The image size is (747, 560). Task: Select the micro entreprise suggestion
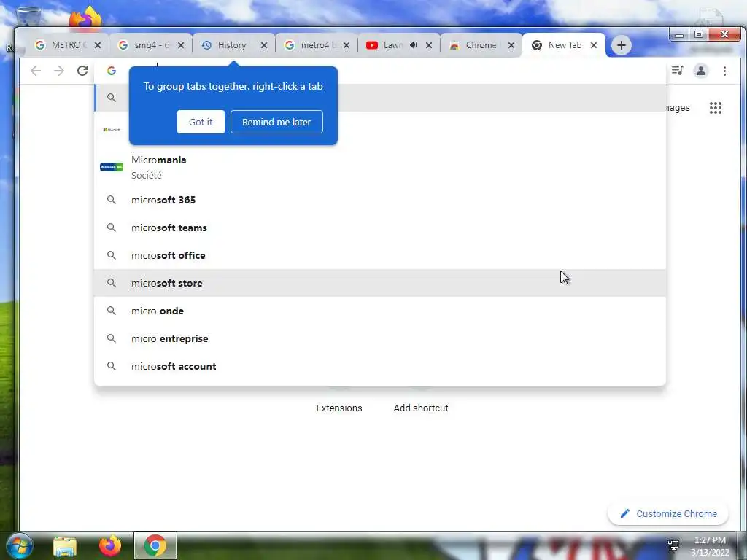click(379, 338)
